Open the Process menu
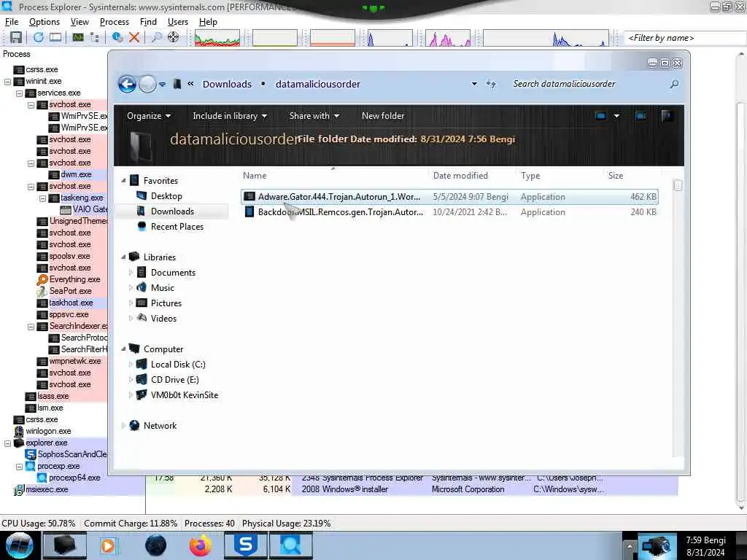This screenshot has height=560, width=747. (115, 22)
